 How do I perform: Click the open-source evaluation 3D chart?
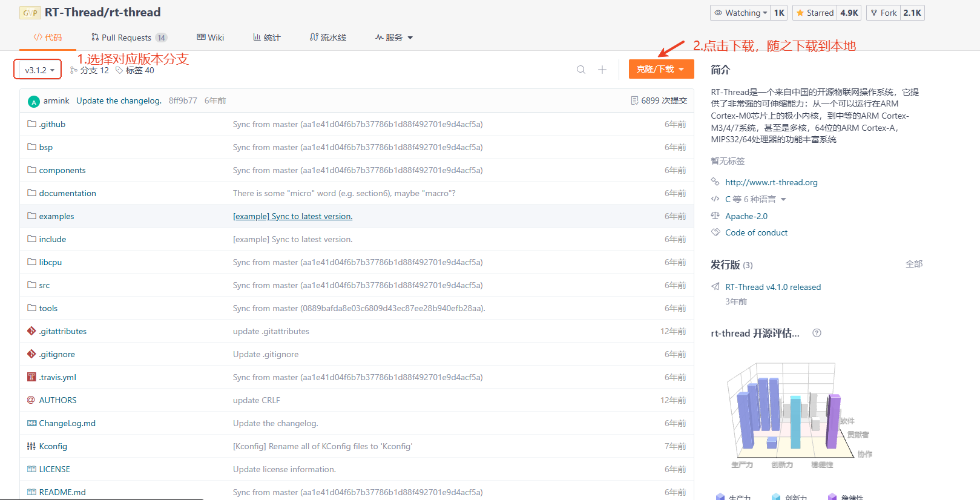[x=798, y=416]
